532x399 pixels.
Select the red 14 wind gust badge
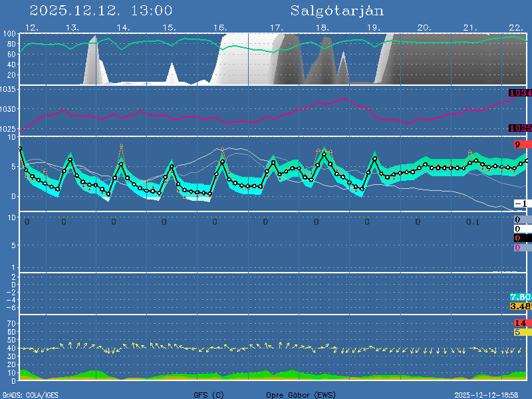click(x=520, y=323)
